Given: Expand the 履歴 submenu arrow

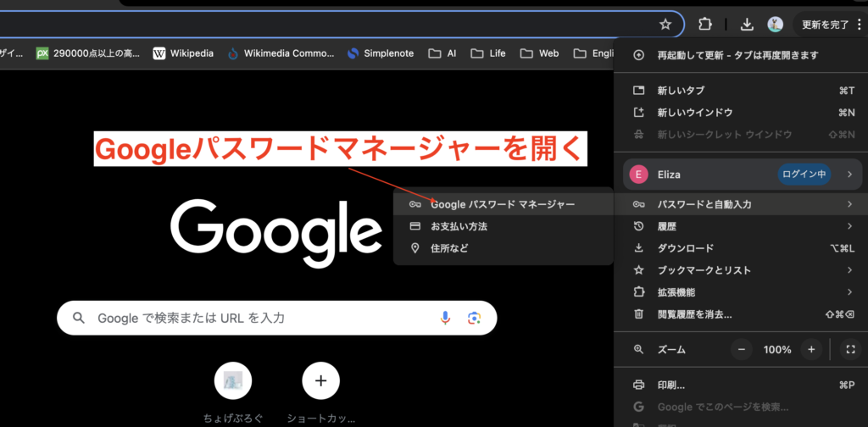Looking at the screenshot, I should [x=849, y=226].
